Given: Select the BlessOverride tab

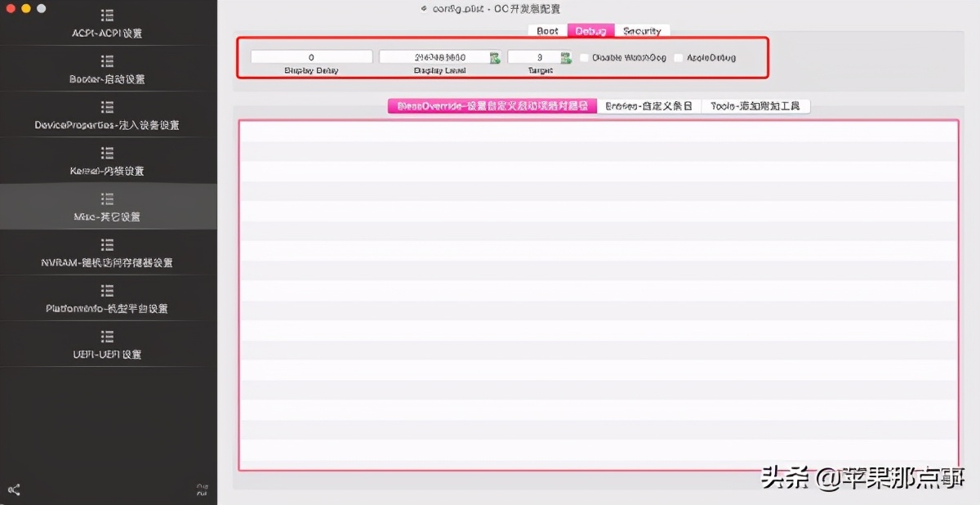Looking at the screenshot, I should (x=492, y=106).
